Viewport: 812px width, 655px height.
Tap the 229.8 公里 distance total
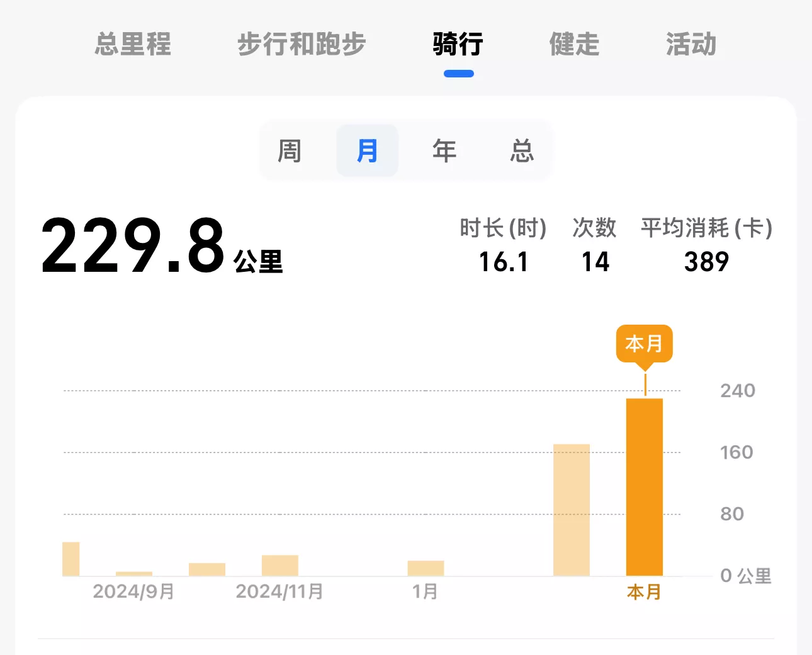click(x=162, y=247)
